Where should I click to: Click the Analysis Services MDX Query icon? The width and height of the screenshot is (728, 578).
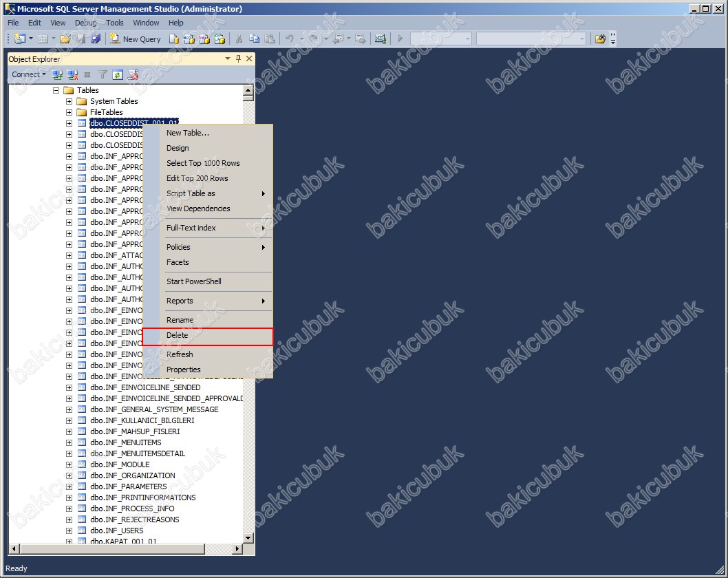[x=189, y=39]
